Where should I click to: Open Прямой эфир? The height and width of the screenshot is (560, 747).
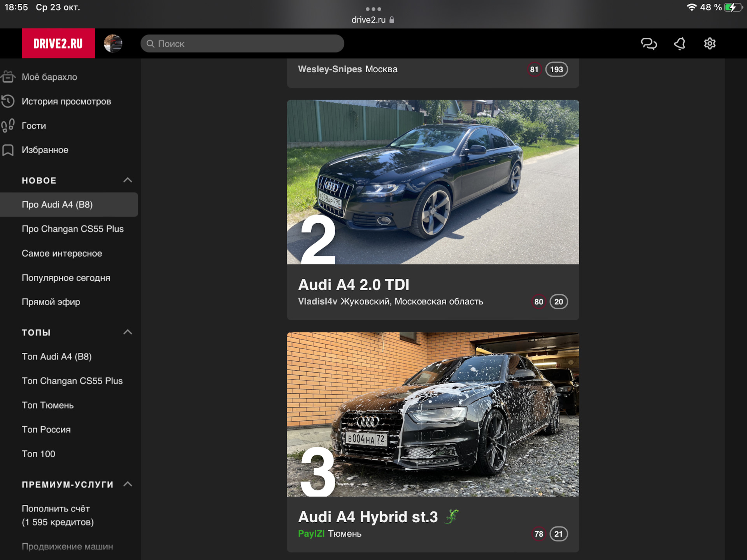click(51, 302)
